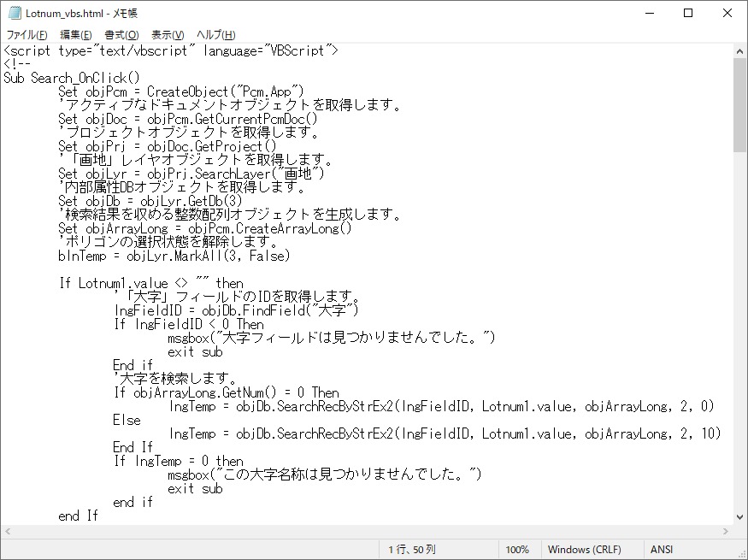Click the comment '大字を検索します。
The height and width of the screenshot is (560, 748).
coord(175,380)
